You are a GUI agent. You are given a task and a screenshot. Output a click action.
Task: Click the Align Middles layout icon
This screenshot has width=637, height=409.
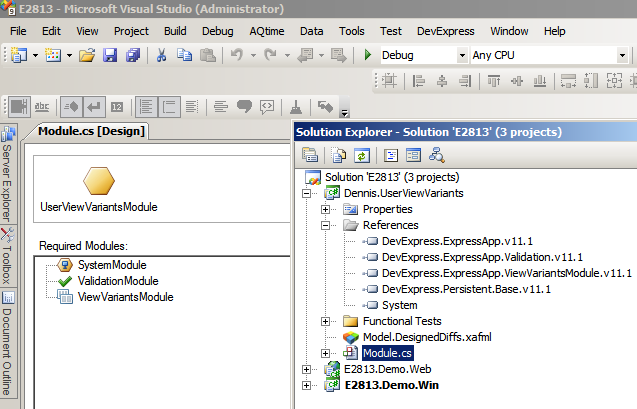pyautogui.click(x=517, y=80)
